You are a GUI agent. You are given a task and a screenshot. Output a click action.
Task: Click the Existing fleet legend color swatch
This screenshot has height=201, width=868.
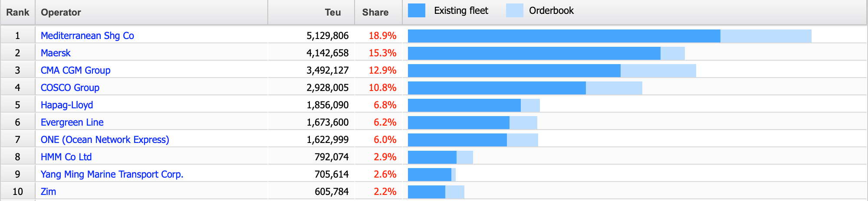click(x=417, y=11)
